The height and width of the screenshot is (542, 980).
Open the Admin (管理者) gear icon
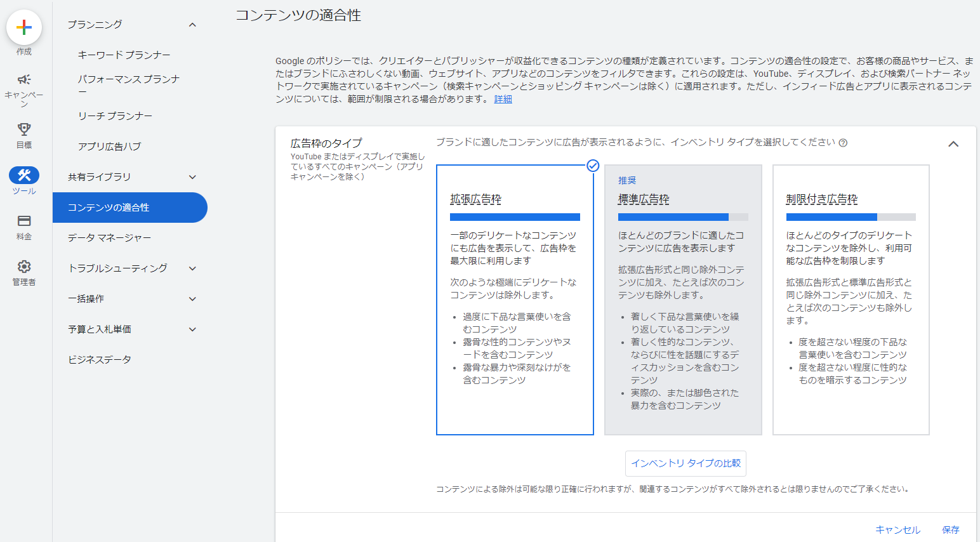[x=24, y=267]
